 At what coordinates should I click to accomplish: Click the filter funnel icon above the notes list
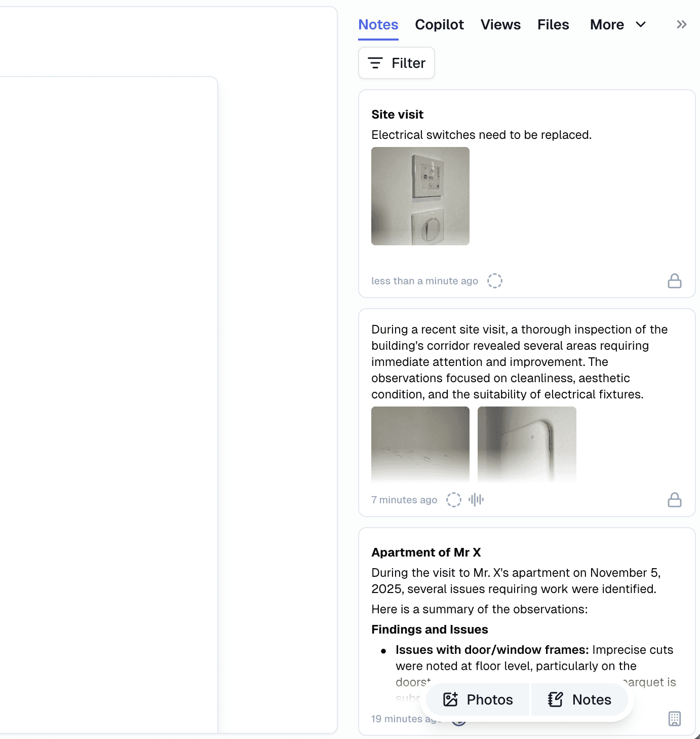pyautogui.click(x=396, y=63)
